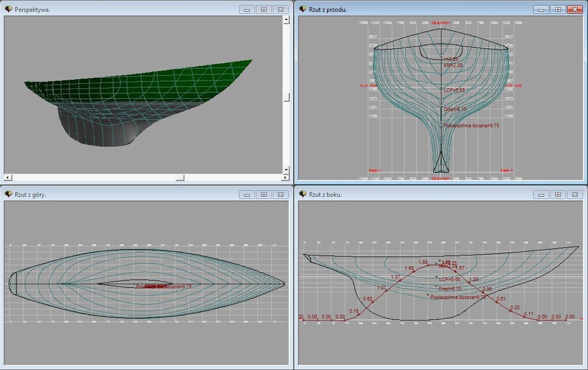The height and width of the screenshot is (370, 588).
Task: Close the Rzut z góry window
Action: click(280, 194)
